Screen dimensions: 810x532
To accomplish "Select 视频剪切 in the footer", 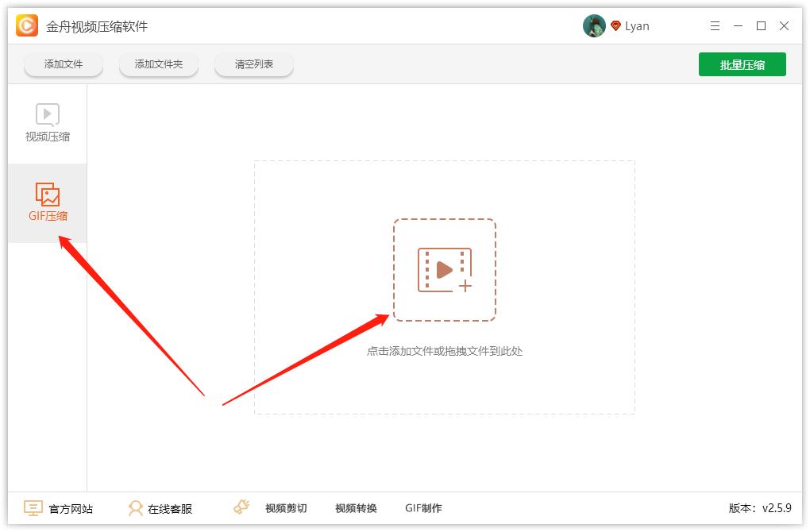I will pyautogui.click(x=286, y=508).
